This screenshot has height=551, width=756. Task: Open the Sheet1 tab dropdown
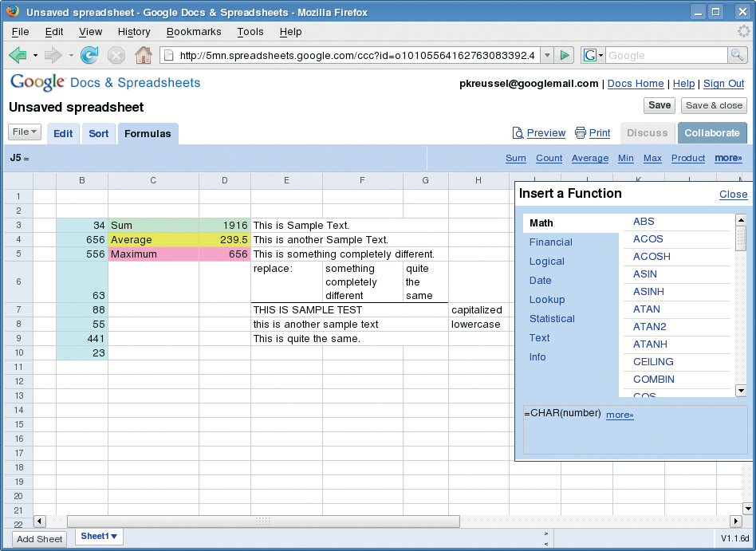(114, 536)
